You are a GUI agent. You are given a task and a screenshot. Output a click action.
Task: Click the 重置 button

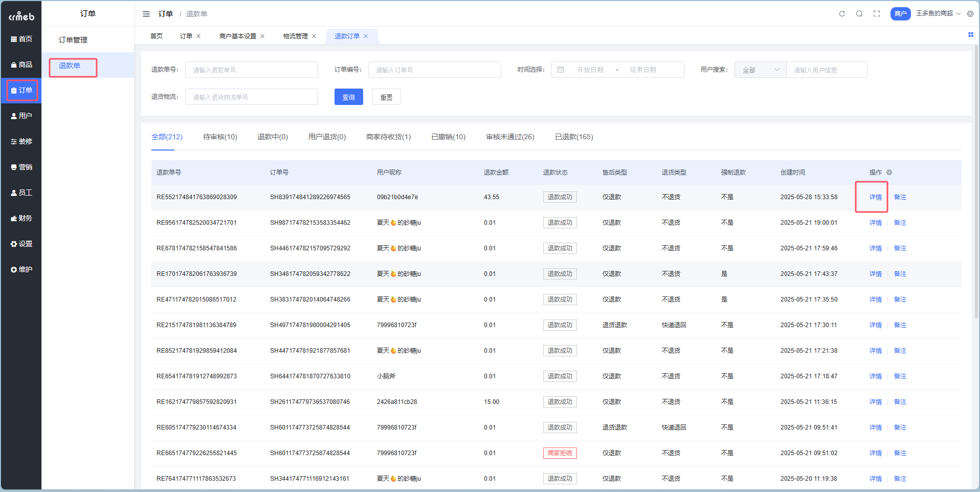(386, 97)
